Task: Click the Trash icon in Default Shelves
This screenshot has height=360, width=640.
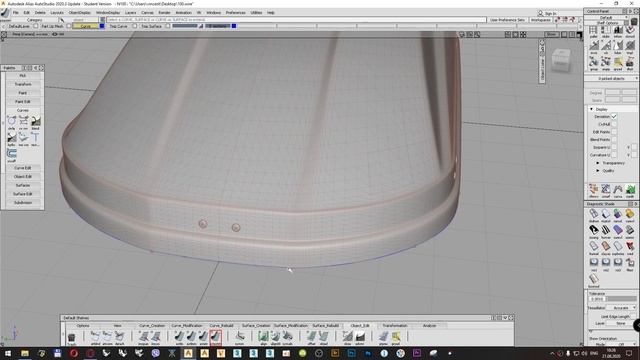Action: pos(71,338)
